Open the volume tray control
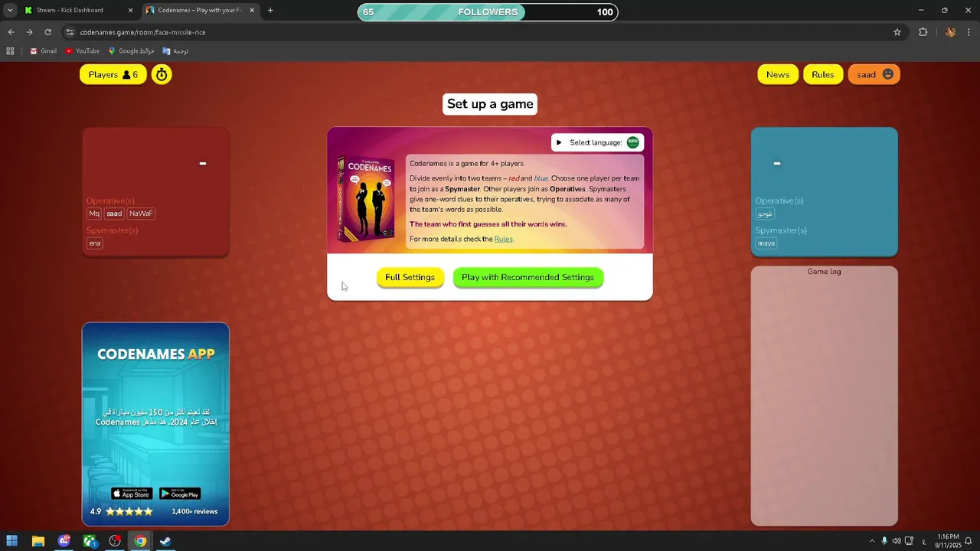 click(897, 541)
